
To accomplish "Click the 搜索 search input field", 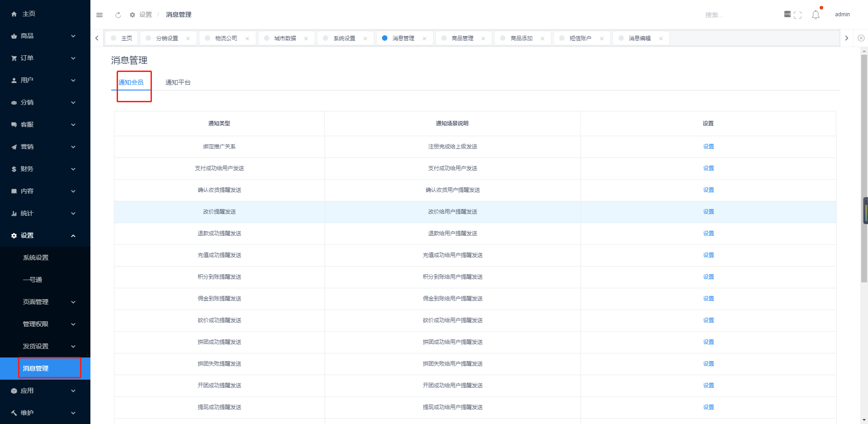I will pyautogui.click(x=739, y=15).
